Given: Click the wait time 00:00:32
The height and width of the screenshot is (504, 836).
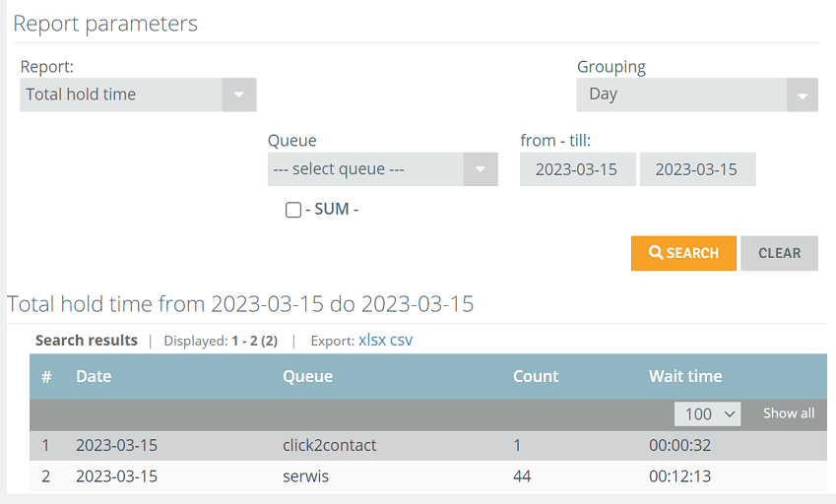Looking at the screenshot, I should point(679,445).
